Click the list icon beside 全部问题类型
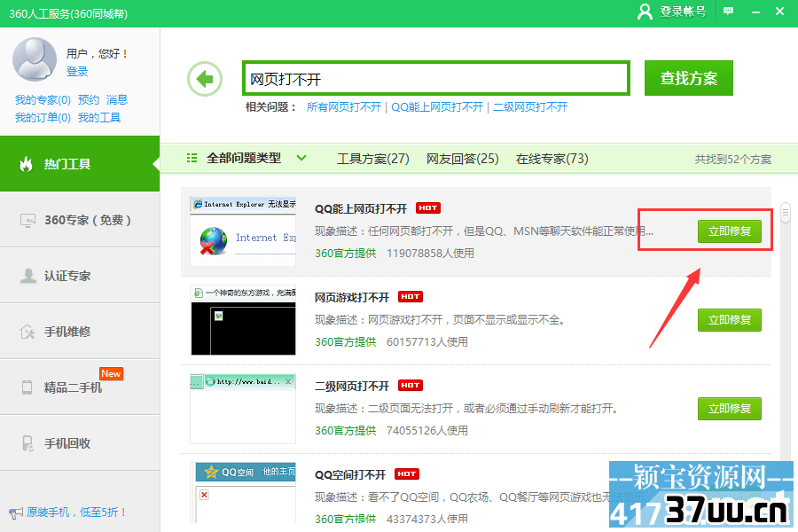 192,159
